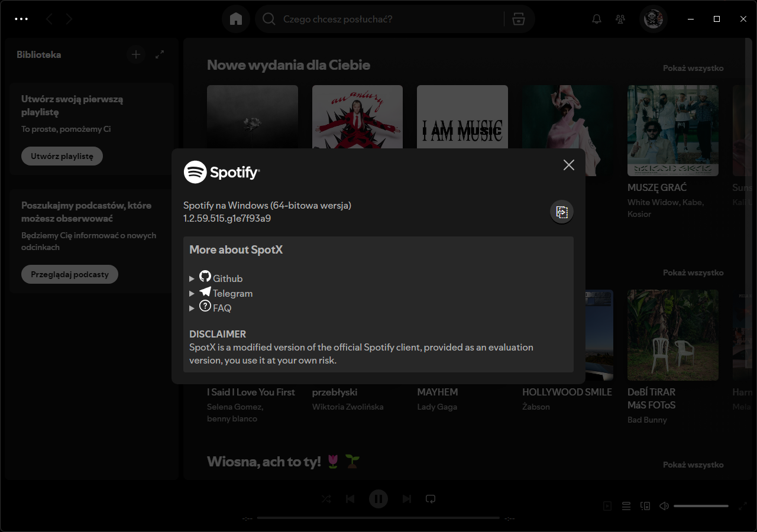Image resolution: width=757 pixels, height=532 pixels.
Task: Open the friends activity icon
Action: (620, 19)
